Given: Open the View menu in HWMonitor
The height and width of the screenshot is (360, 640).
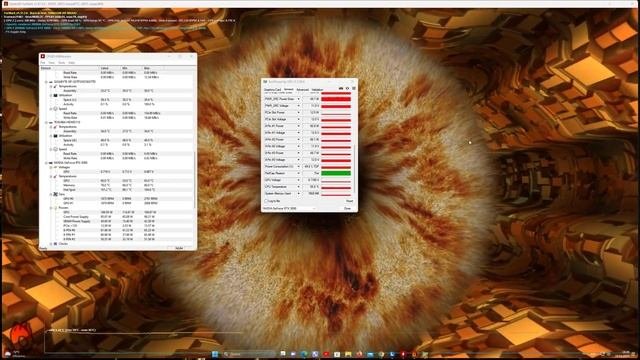Looking at the screenshot, I should [x=51, y=62].
